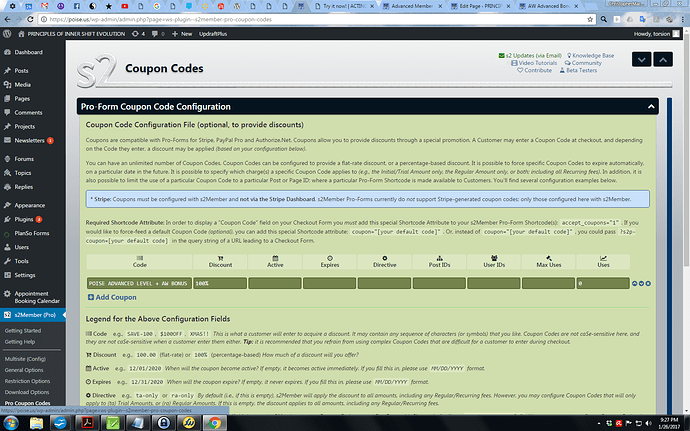This screenshot has height=431, width=690.
Task: Open the Media library menu
Action: 22,85
